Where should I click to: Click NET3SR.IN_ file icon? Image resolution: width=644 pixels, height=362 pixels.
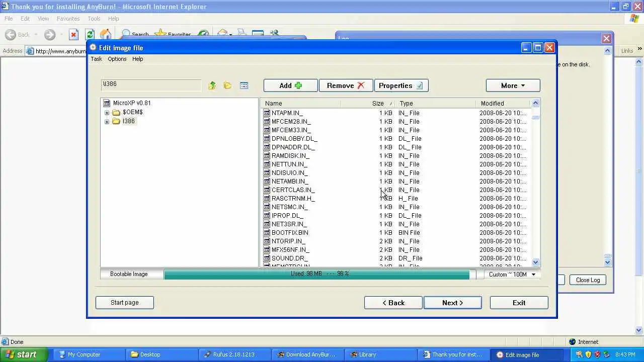(x=267, y=224)
